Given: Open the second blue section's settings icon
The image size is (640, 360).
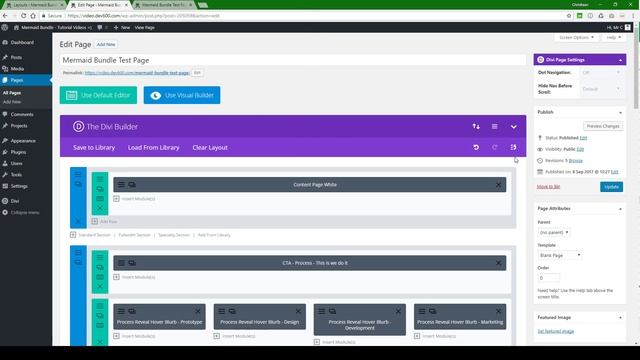Looking at the screenshot, I should coord(78,253).
